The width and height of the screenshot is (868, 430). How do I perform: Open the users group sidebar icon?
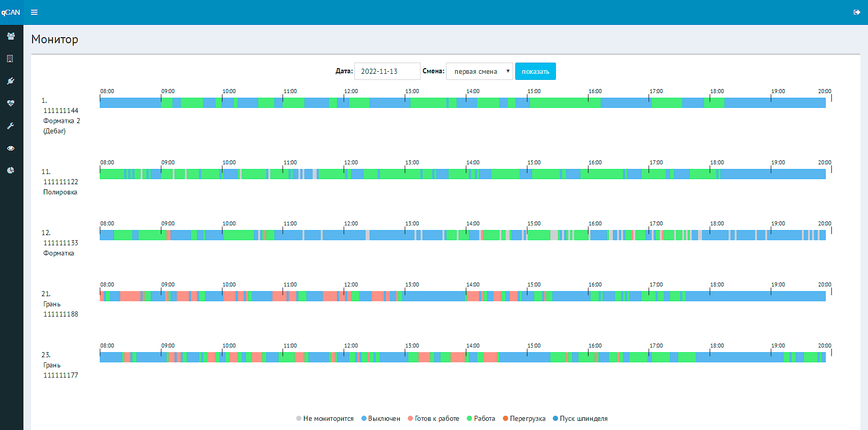pos(11,36)
